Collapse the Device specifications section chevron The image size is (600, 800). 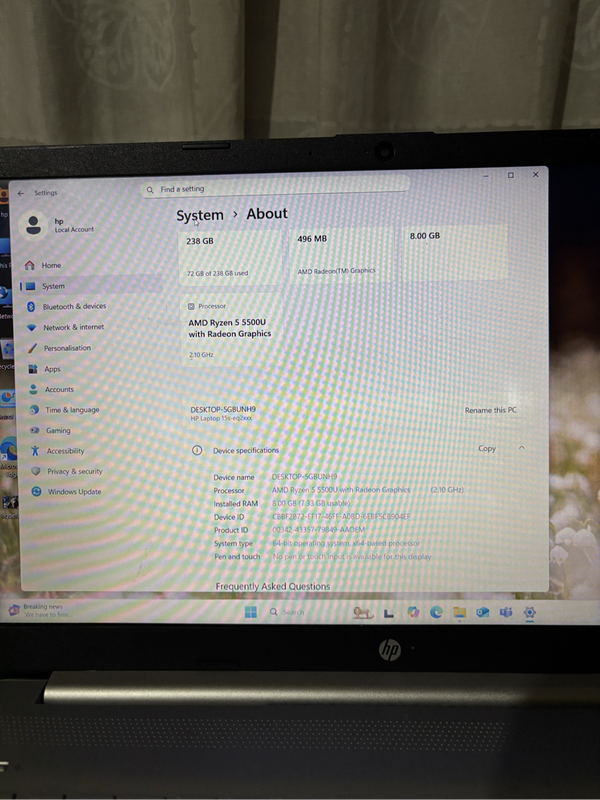pos(521,448)
